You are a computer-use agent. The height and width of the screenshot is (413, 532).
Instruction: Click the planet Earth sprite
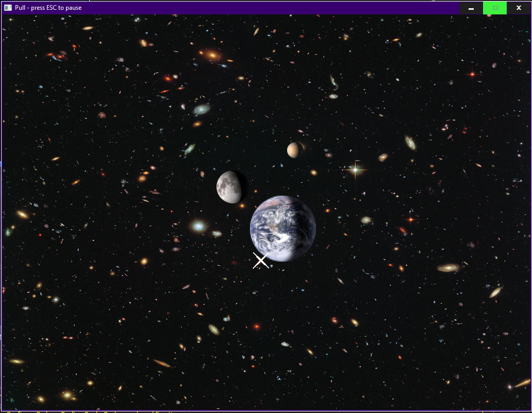tap(283, 228)
